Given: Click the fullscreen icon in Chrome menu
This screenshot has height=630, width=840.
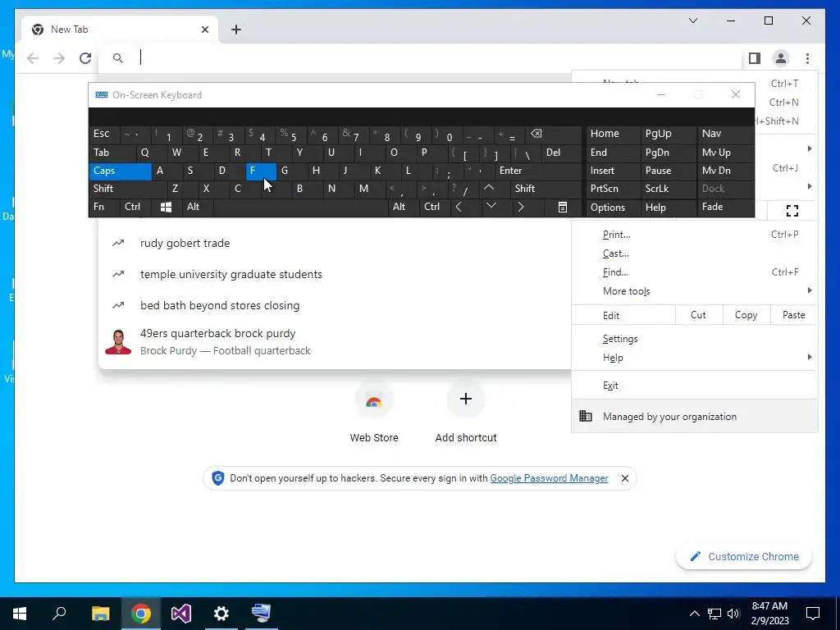Looking at the screenshot, I should [x=792, y=211].
